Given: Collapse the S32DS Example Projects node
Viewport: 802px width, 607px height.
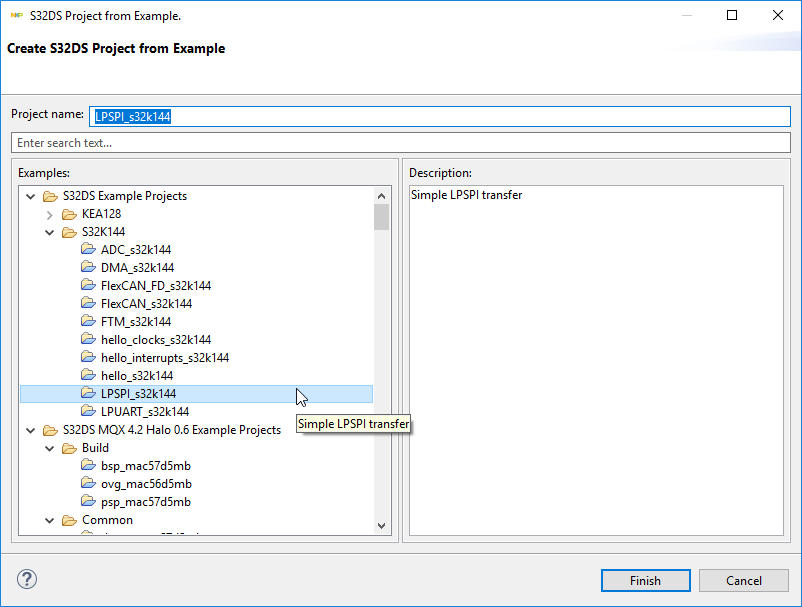Looking at the screenshot, I should (31, 196).
